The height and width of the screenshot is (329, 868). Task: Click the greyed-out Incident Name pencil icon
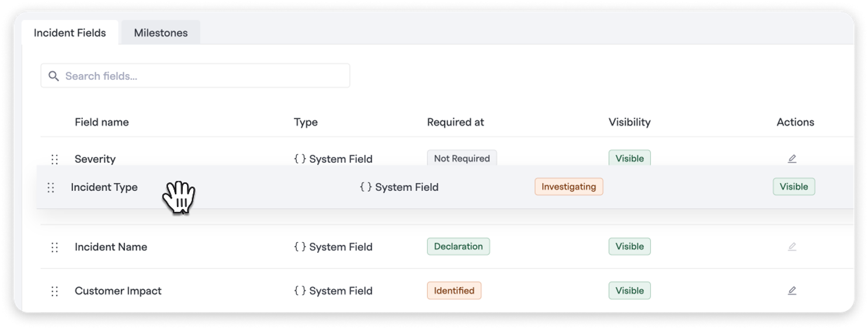[792, 247]
